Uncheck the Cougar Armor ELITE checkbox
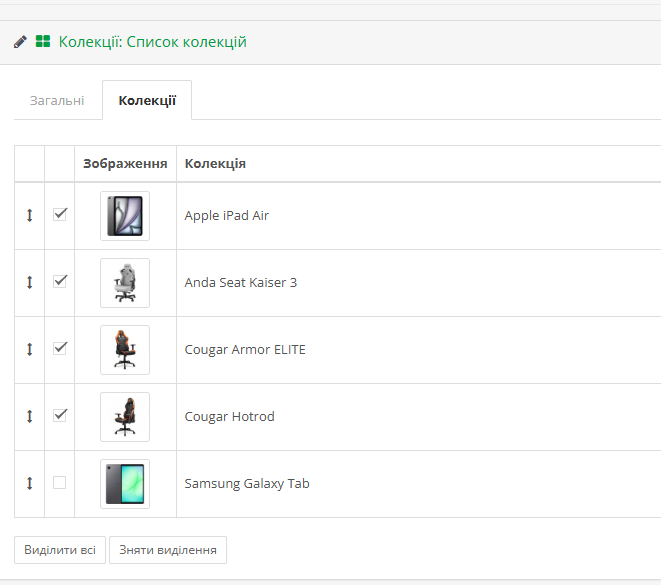 (60, 348)
